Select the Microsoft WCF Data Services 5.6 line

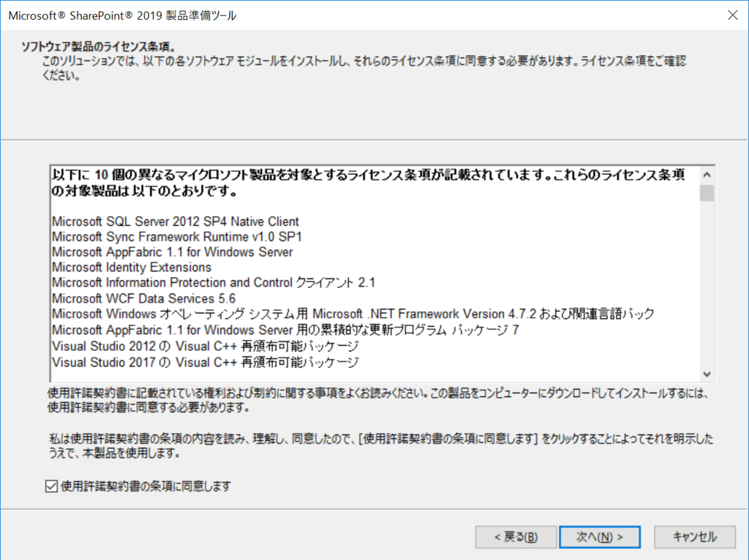[144, 298]
